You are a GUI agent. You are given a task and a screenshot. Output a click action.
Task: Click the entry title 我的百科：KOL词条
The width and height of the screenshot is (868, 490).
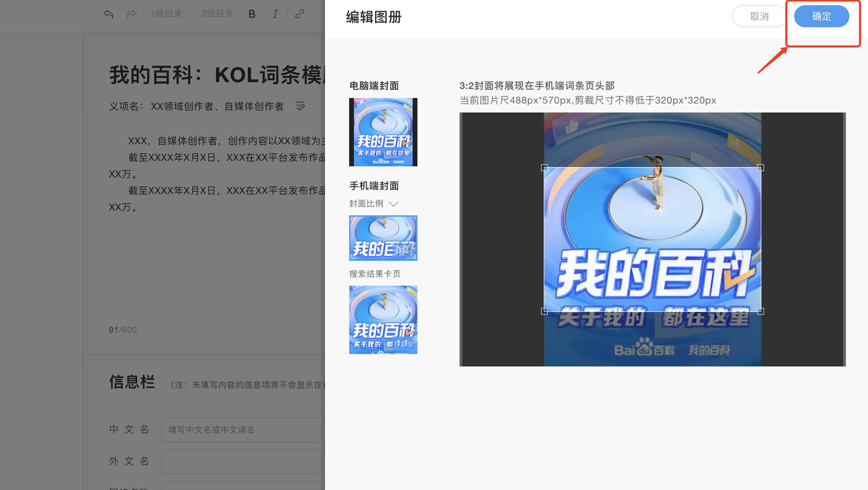click(217, 75)
